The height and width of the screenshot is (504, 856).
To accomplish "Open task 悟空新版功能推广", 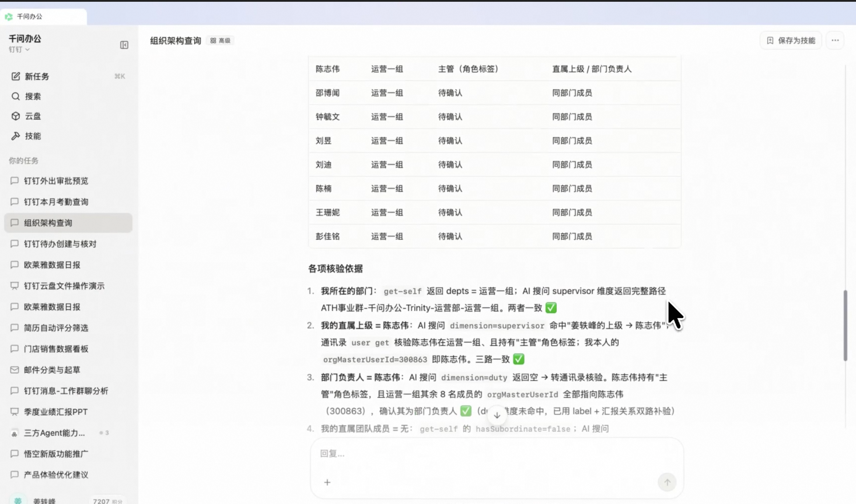I will tap(68, 454).
